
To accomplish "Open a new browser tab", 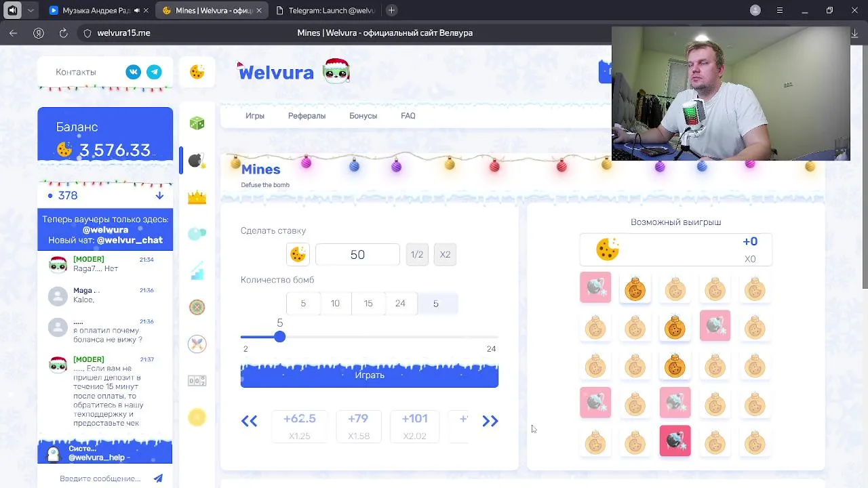I will [x=391, y=10].
